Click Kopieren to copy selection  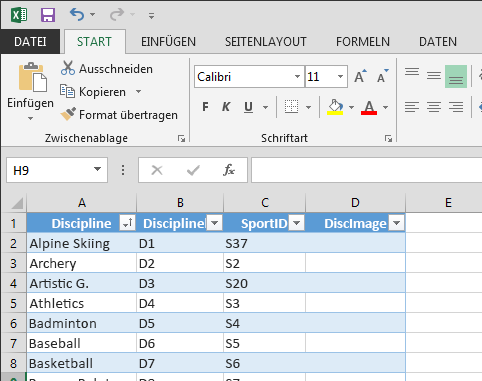tap(93, 92)
